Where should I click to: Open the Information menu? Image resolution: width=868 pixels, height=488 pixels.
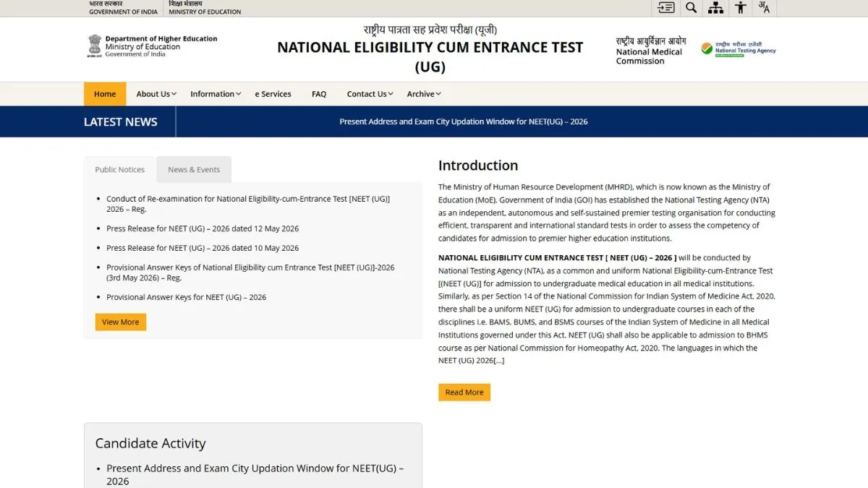point(212,94)
